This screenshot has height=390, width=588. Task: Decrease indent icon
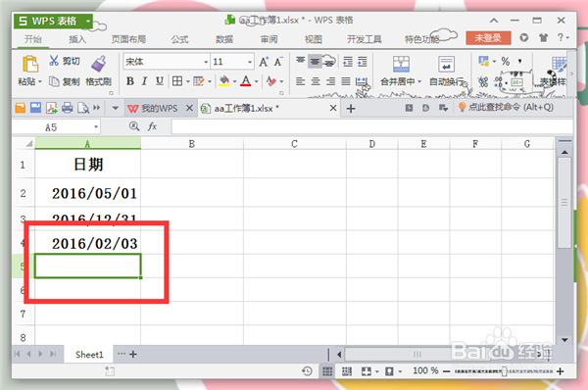[x=348, y=62]
